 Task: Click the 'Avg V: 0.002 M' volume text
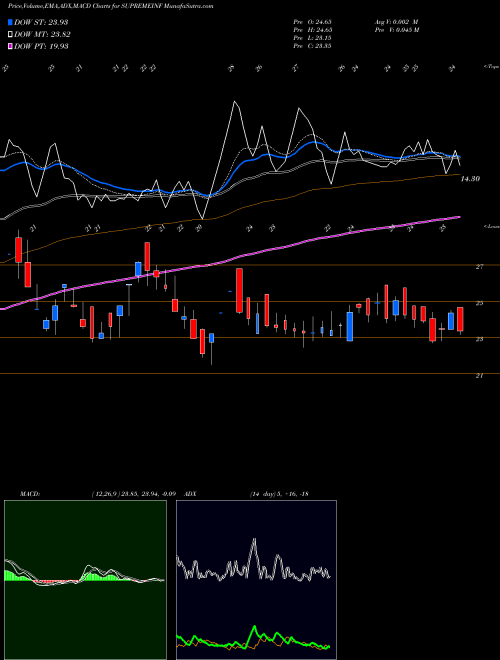click(x=396, y=21)
